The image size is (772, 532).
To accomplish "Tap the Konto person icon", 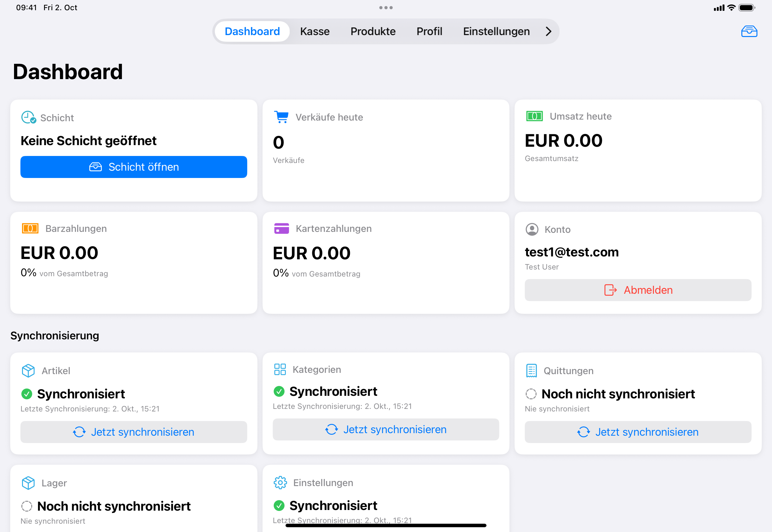I will pyautogui.click(x=532, y=229).
